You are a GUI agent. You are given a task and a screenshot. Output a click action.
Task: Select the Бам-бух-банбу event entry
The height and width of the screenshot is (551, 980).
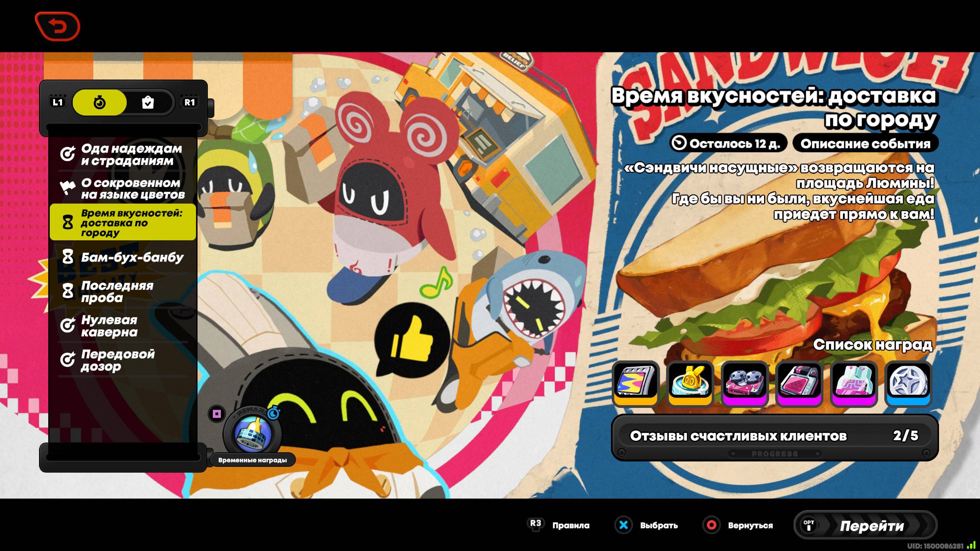click(122, 257)
